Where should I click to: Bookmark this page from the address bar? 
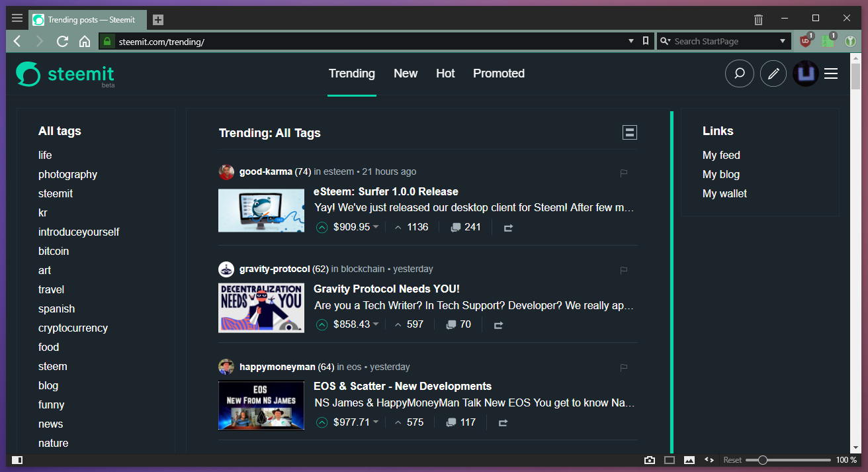[646, 41]
